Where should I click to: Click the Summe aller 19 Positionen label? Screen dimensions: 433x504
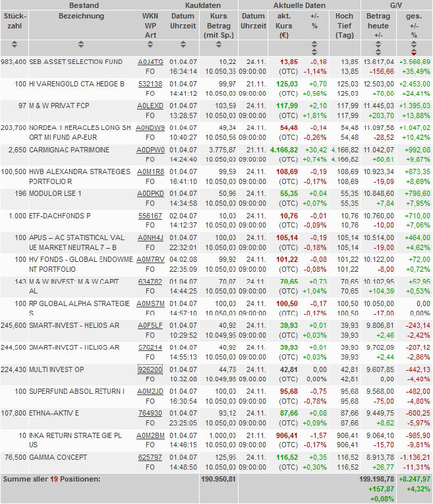point(51,479)
